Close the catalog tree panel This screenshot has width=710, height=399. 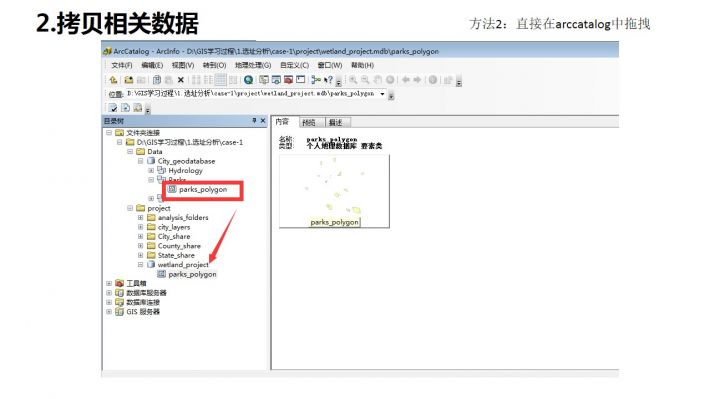pos(263,120)
